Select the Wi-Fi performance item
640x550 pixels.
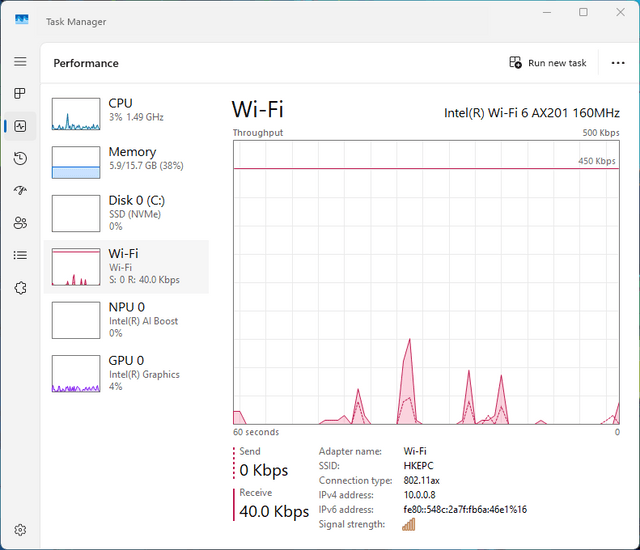point(126,267)
